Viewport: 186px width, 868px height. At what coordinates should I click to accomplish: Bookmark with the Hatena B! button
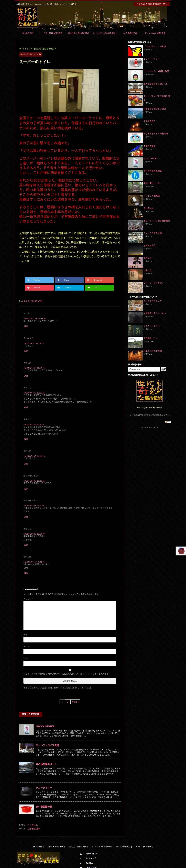[x=69, y=288]
